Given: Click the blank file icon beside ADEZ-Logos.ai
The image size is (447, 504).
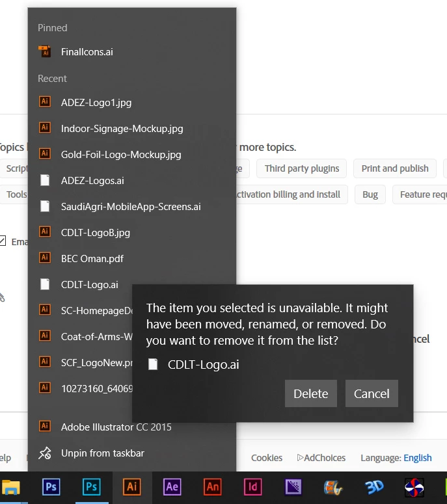Looking at the screenshot, I should point(45,180).
